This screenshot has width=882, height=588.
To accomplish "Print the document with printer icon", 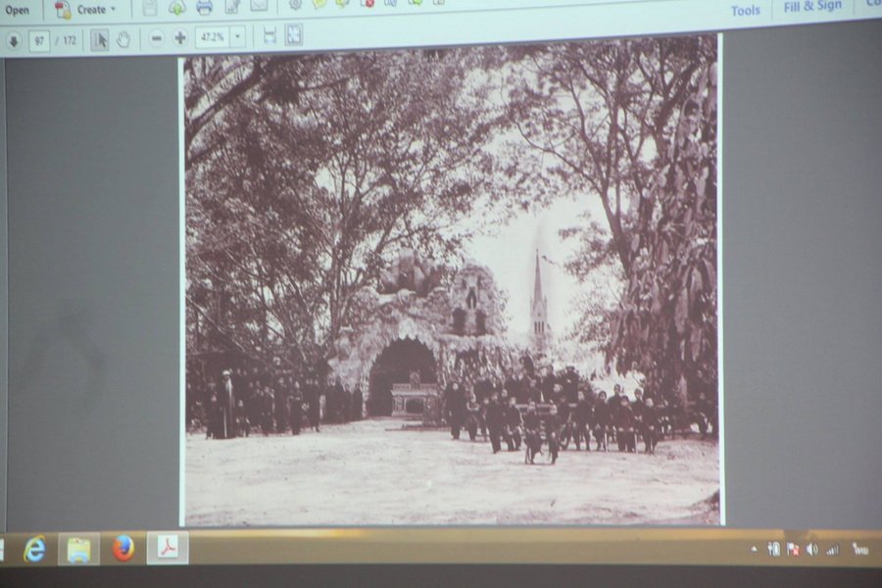I will click(204, 7).
